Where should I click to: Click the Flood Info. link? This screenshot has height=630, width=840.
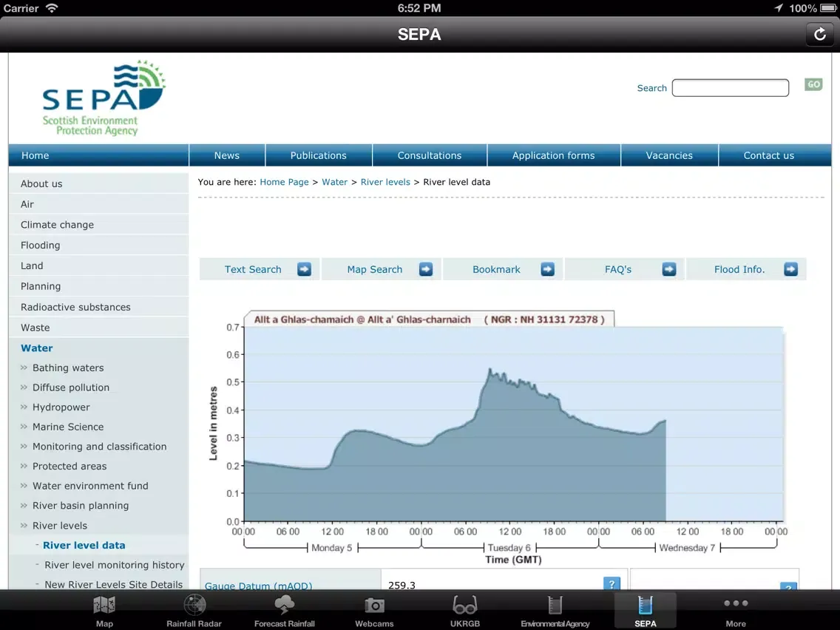click(739, 269)
